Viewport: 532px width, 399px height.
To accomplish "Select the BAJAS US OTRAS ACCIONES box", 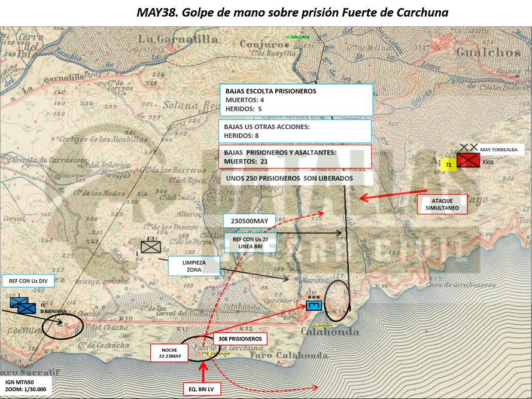I will (295, 131).
